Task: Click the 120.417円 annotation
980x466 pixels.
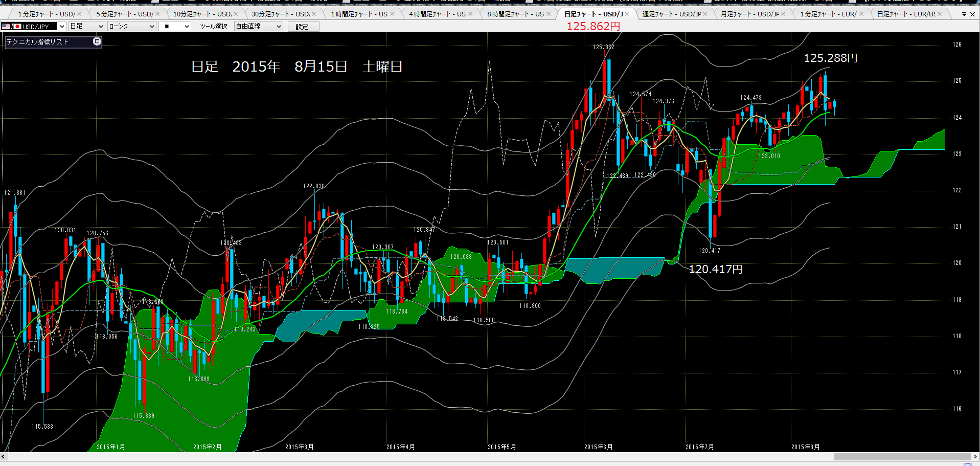Action: 716,269
